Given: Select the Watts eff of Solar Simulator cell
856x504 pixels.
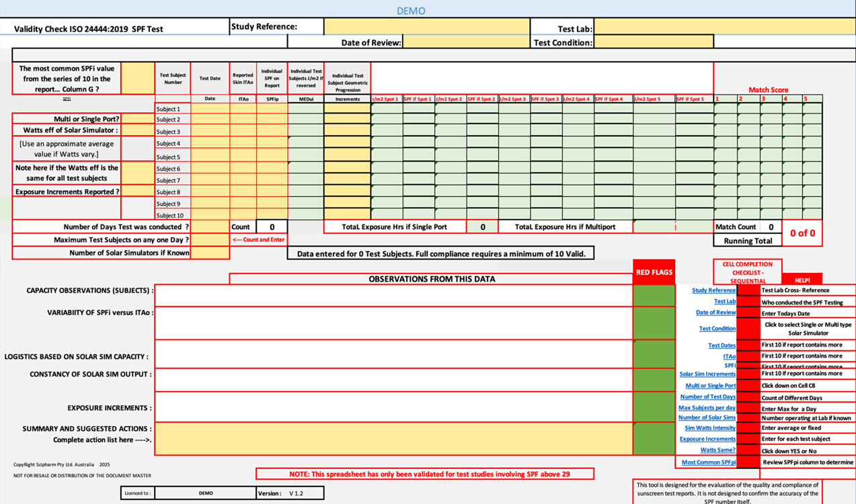Looking at the screenshot, I should (138, 130).
